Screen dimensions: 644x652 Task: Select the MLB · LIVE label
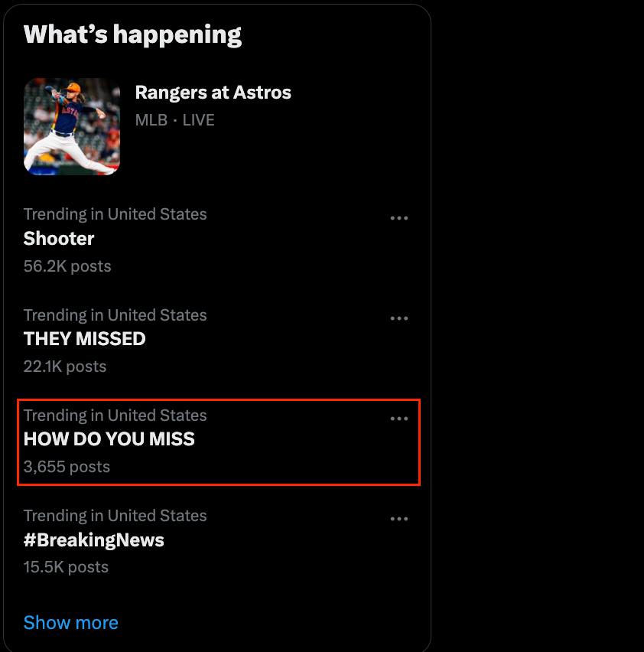(x=174, y=120)
